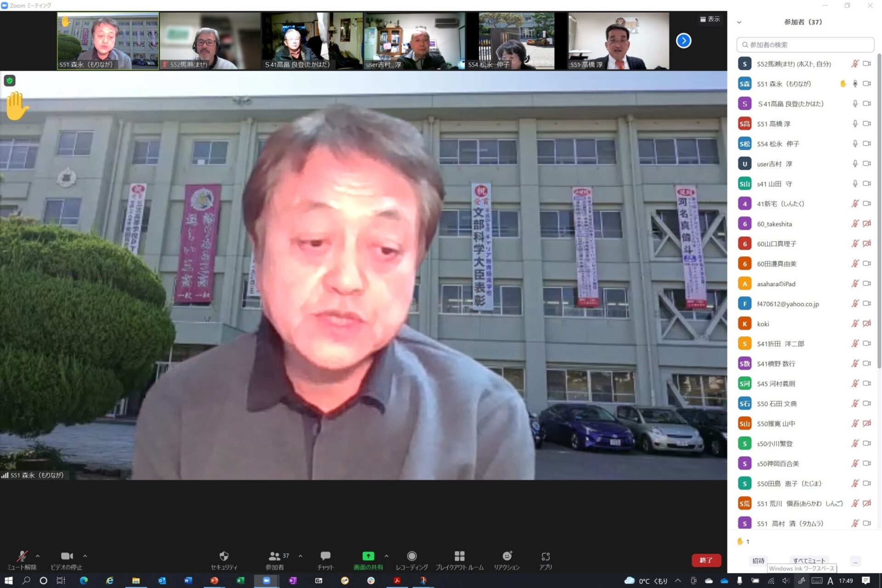Open File Explorer from the taskbar
Image resolution: width=882 pixels, height=588 pixels.
(136, 581)
